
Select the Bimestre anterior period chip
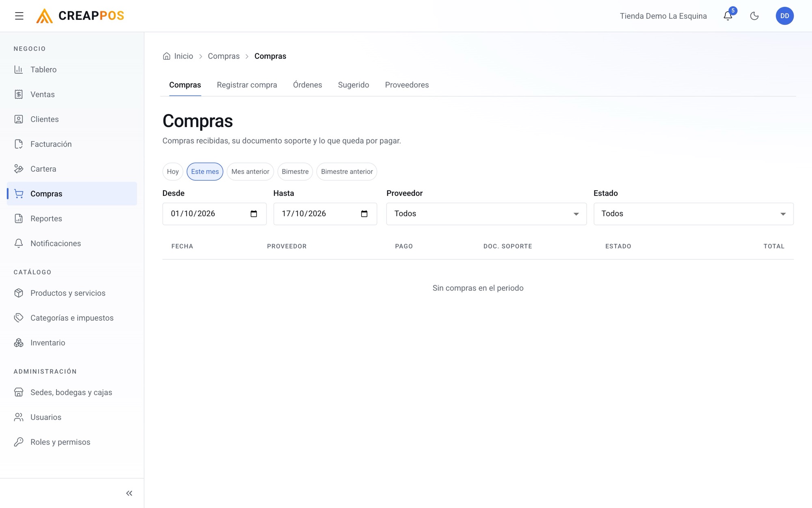[x=347, y=172]
